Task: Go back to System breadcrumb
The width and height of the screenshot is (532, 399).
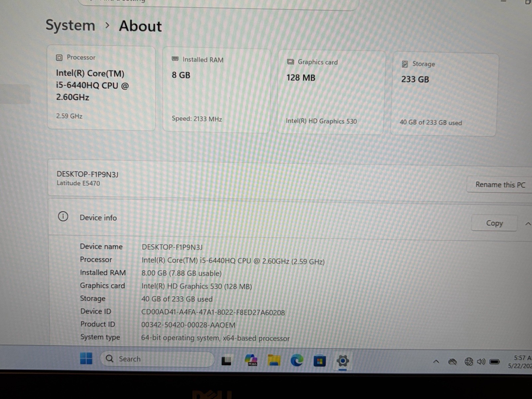Action: 70,25
